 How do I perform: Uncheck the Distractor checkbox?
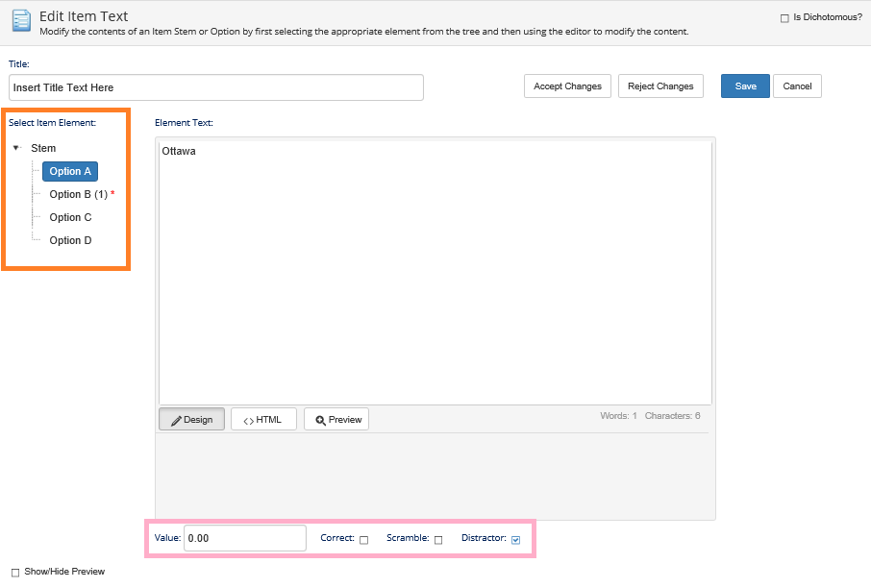coord(516,540)
